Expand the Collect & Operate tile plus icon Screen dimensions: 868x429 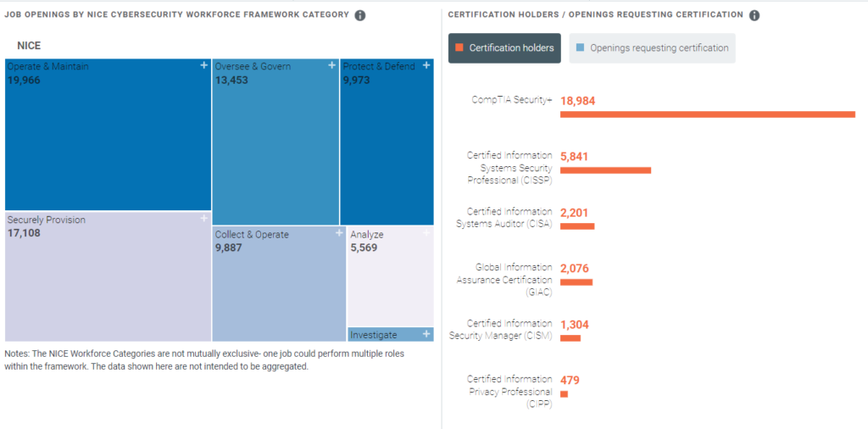pos(338,233)
